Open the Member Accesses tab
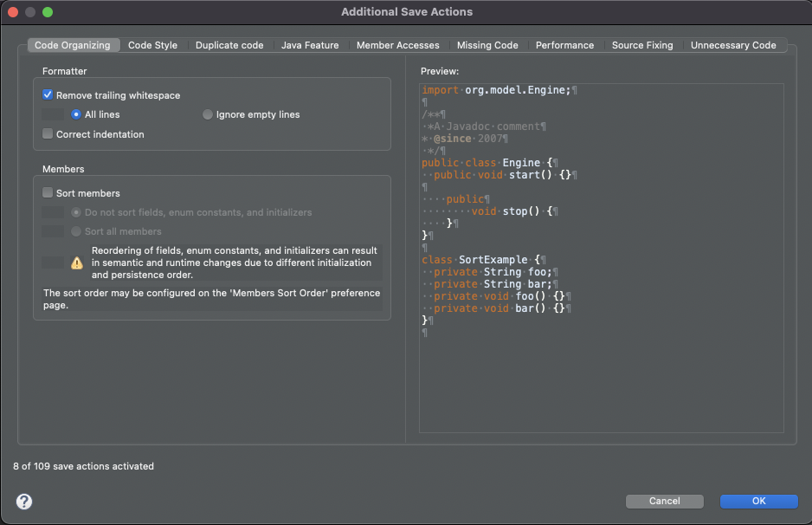Screen dimensions: 812x525 coord(397,45)
